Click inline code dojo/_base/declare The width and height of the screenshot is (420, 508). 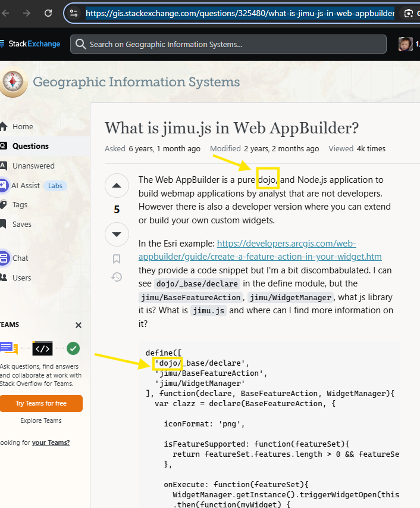197,284
